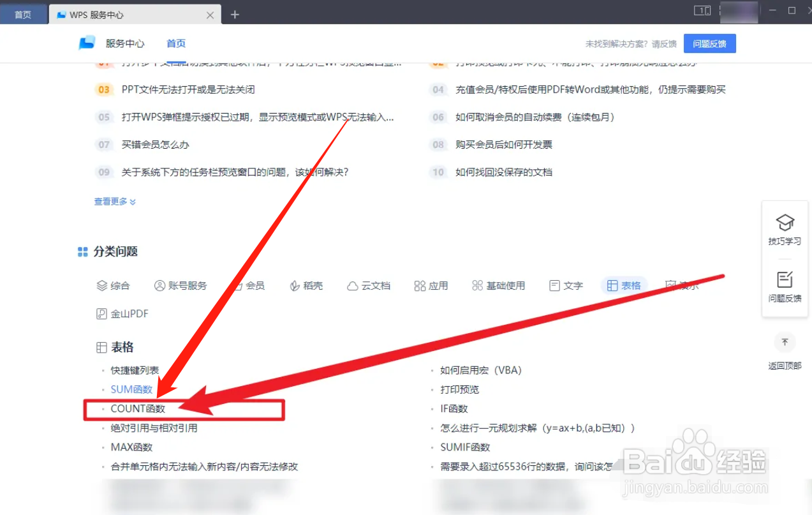812x515 pixels.
Task: Open question 08 购买会员后如何开发票
Action: tap(504, 144)
